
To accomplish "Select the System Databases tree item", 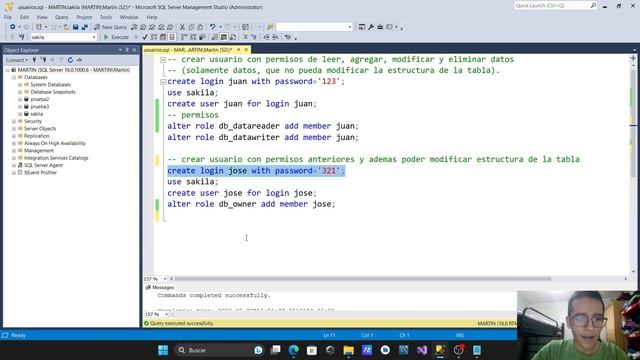I will (51, 84).
